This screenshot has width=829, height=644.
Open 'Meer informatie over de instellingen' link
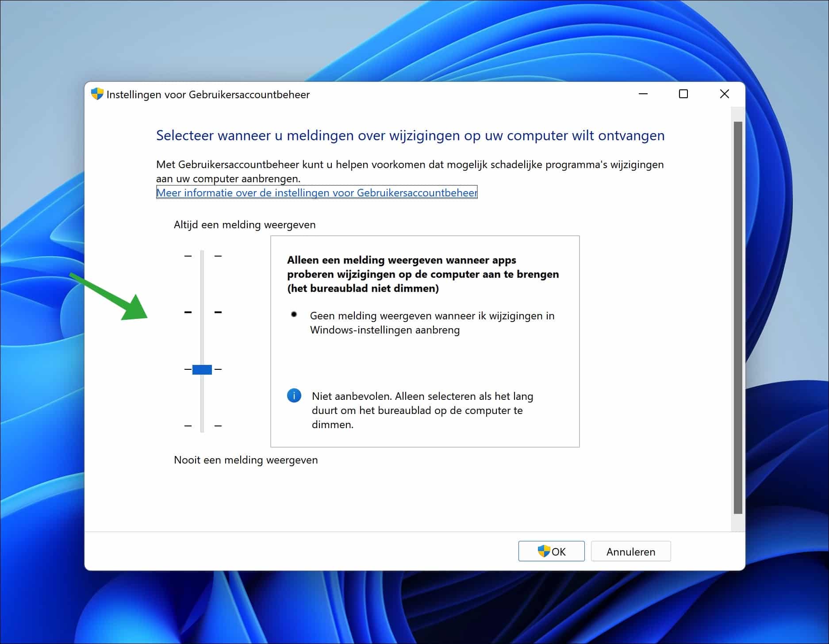(x=316, y=193)
